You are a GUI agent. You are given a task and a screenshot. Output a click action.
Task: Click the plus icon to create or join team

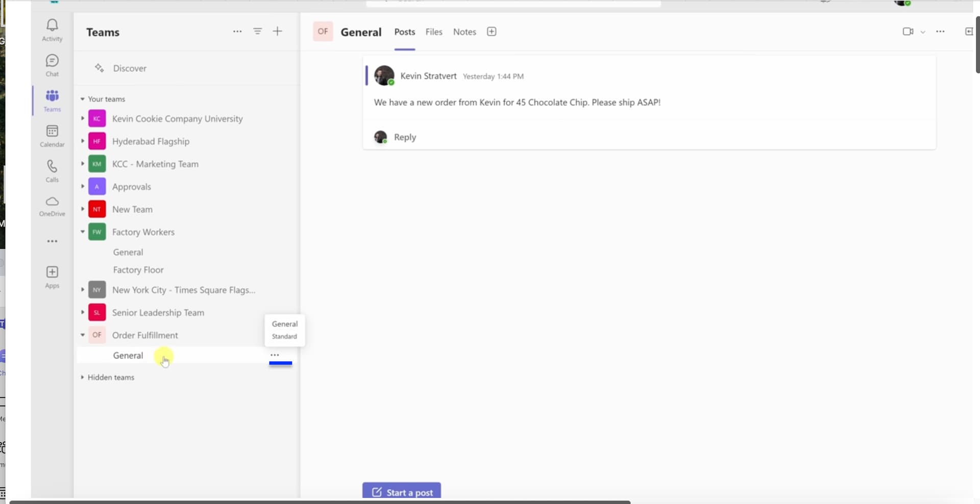click(277, 32)
